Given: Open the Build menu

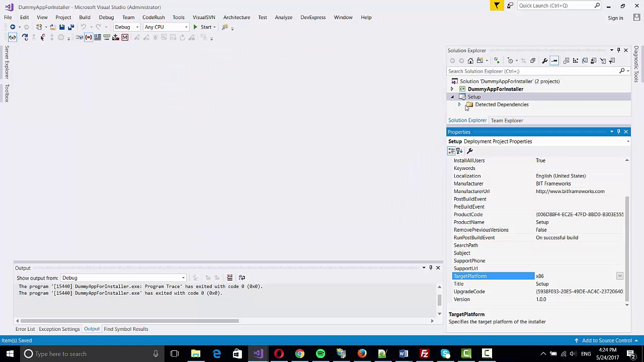Looking at the screenshot, I should [85, 17].
